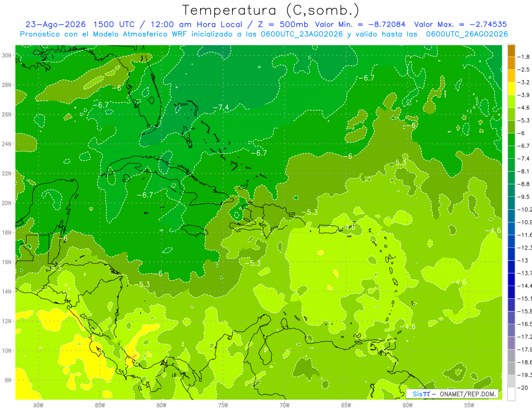
Task: Pick the blue swatch between -13 and -13.7
Action: (511, 266)
